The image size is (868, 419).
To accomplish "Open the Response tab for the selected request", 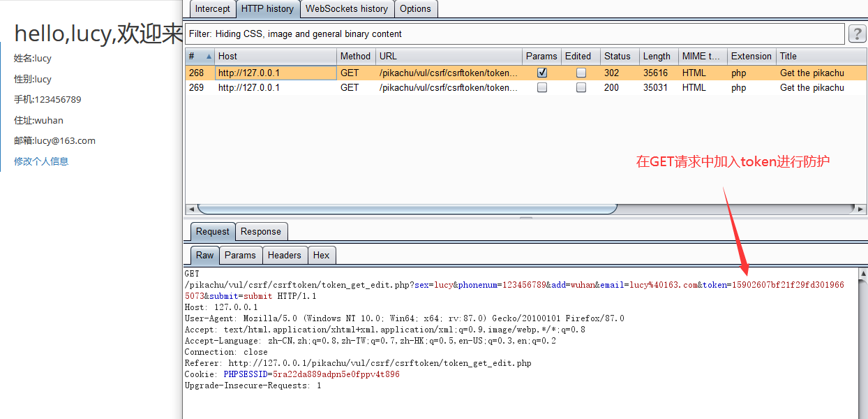I will pos(261,230).
